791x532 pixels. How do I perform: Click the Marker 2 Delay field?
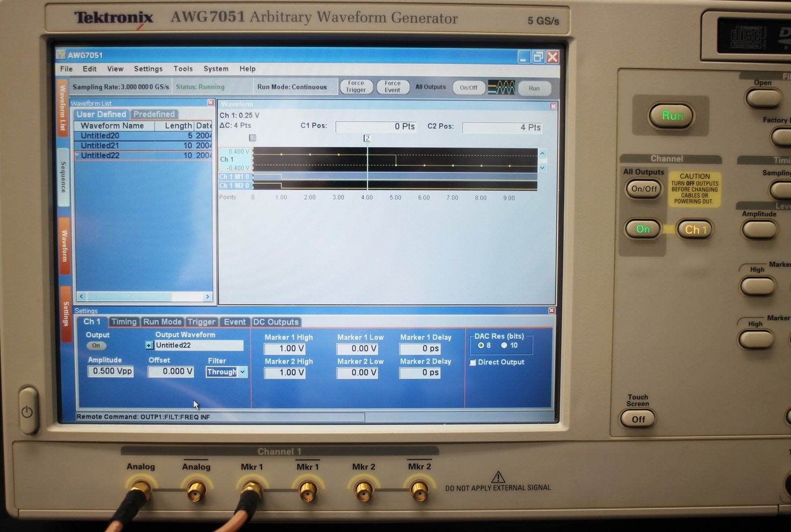click(420, 373)
